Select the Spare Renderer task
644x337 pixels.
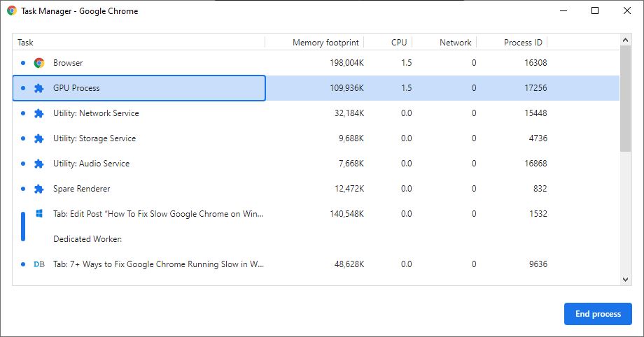tap(82, 189)
